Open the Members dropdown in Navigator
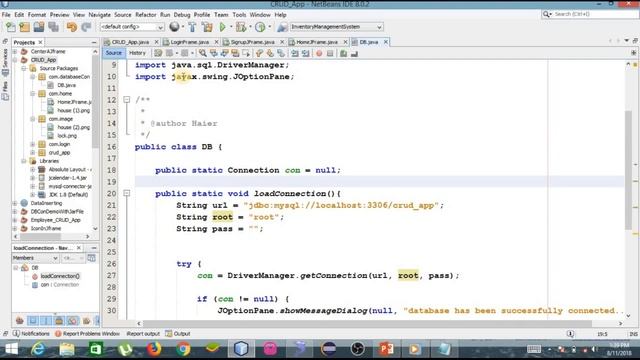Viewport: 640px width, 360px height. [x=35, y=258]
